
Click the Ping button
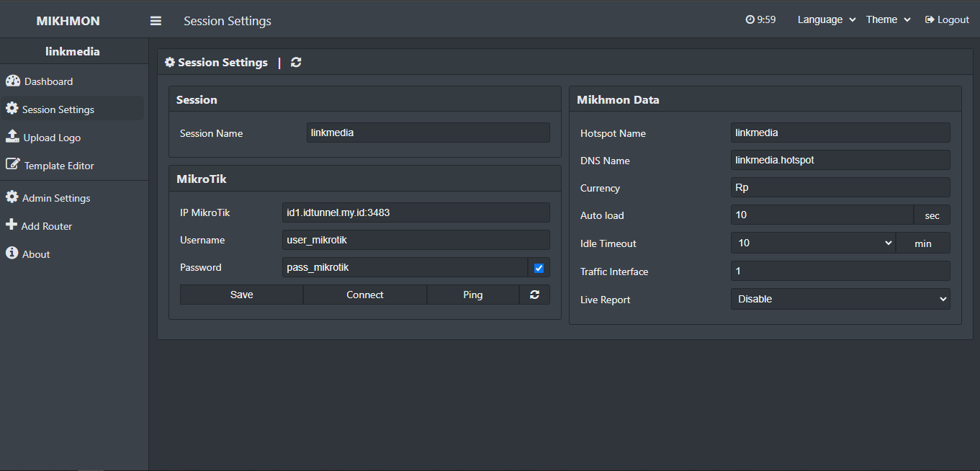pyautogui.click(x=473, y=295)
